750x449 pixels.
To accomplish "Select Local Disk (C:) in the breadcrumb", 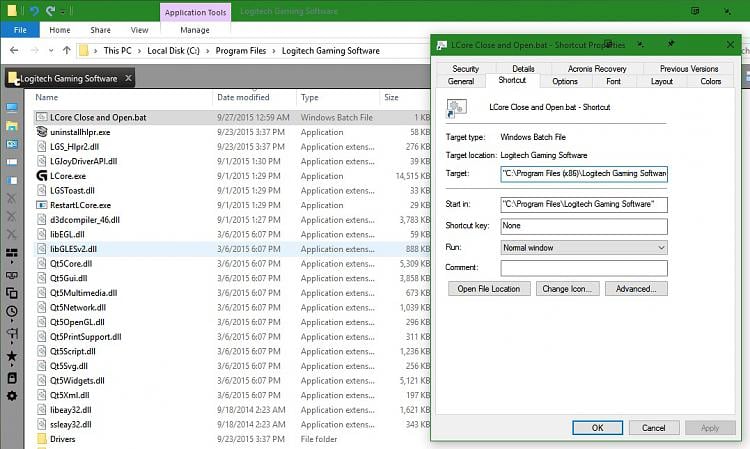I will [173, 51].
